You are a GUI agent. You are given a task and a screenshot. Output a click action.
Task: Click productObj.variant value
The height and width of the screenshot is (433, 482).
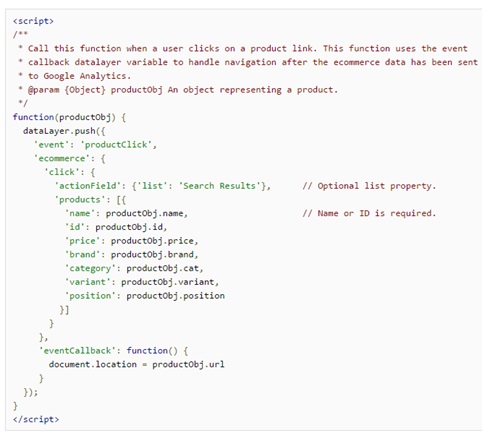pyautogui.click(x=167, y=282)
